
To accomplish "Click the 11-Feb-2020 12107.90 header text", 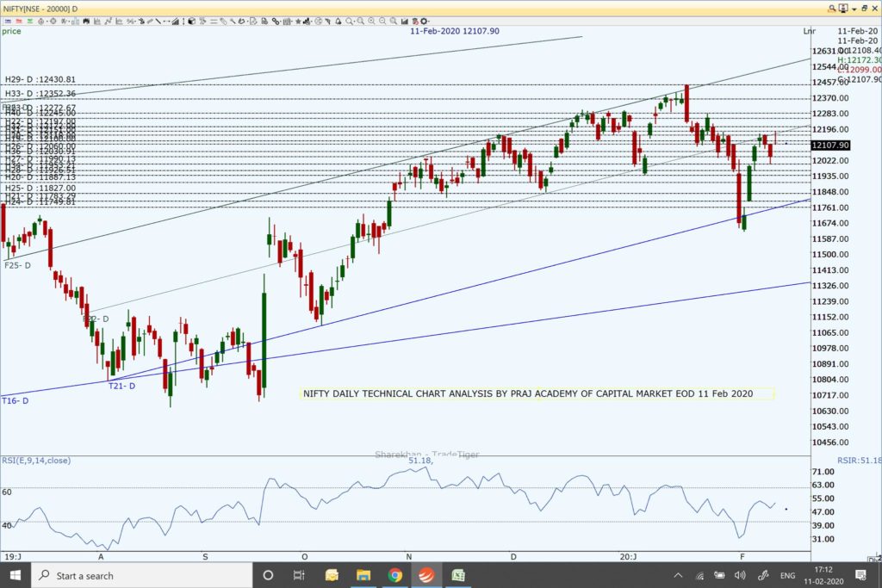I will pos(455,31).
